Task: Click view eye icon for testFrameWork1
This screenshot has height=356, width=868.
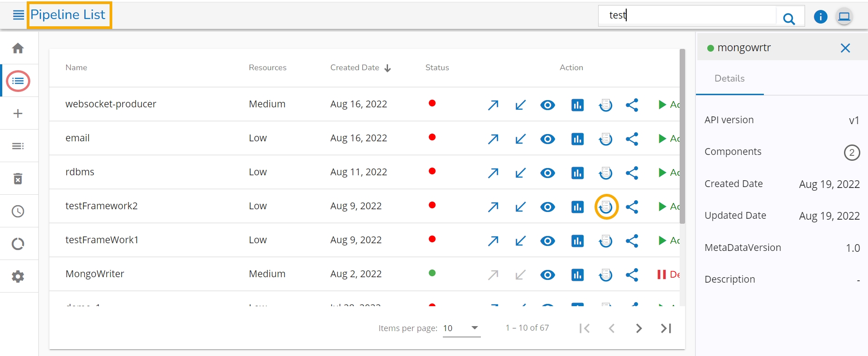Action: tap(547, 241)
